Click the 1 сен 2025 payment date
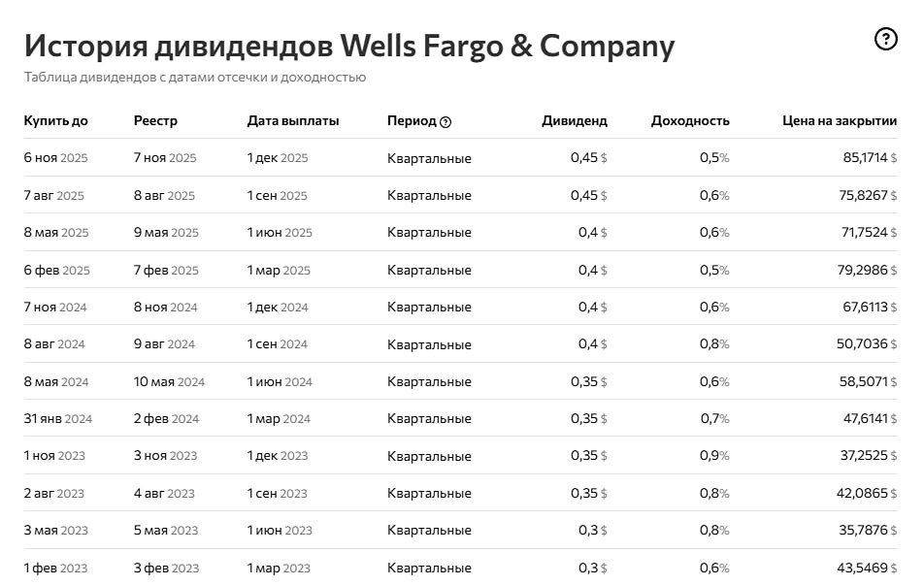This screenshot has width=924, height=585. (x=278, y=196)
